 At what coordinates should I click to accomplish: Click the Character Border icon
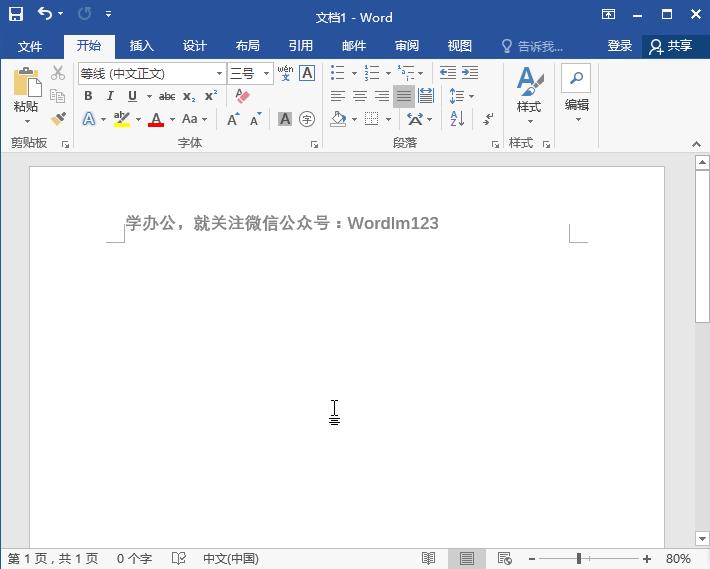(x=307, y=73)
